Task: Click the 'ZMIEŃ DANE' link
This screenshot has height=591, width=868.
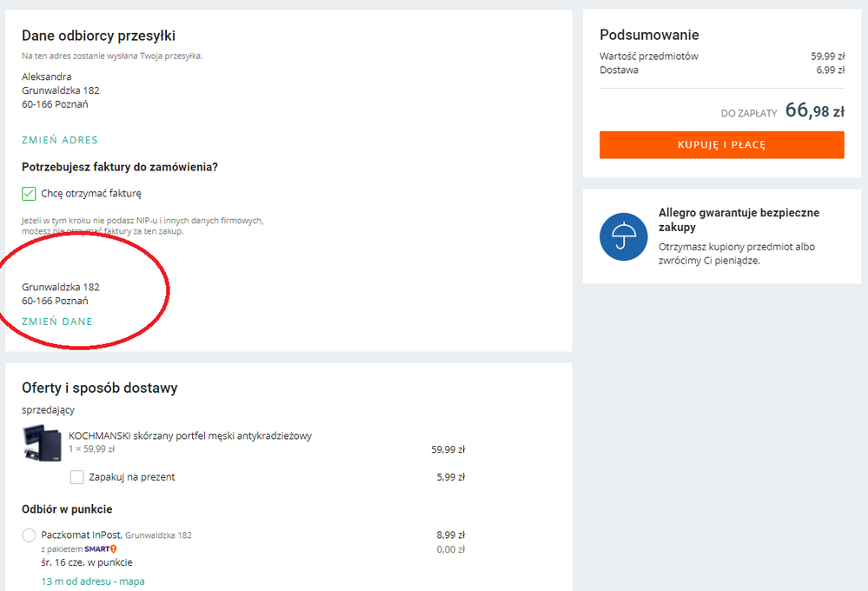Action: click(x=57, y=322)
